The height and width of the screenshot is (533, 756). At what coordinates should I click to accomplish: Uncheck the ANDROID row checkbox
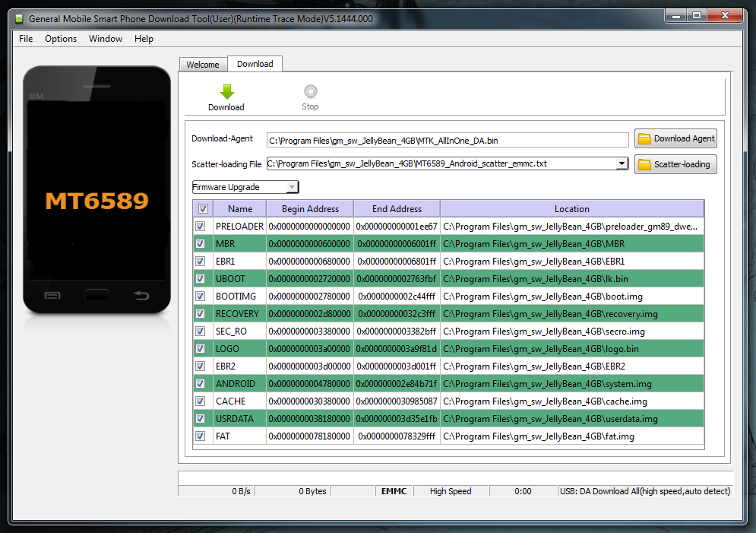tap(200, 383)
